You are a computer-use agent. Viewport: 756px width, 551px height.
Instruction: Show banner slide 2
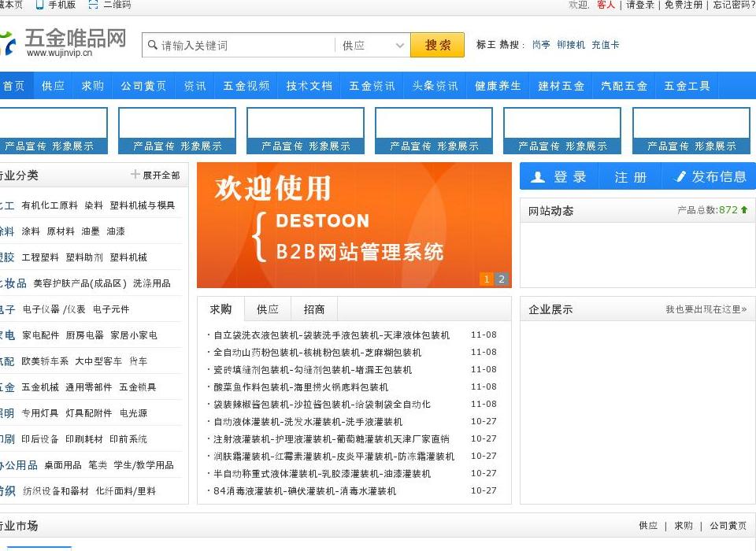(502, 279)
